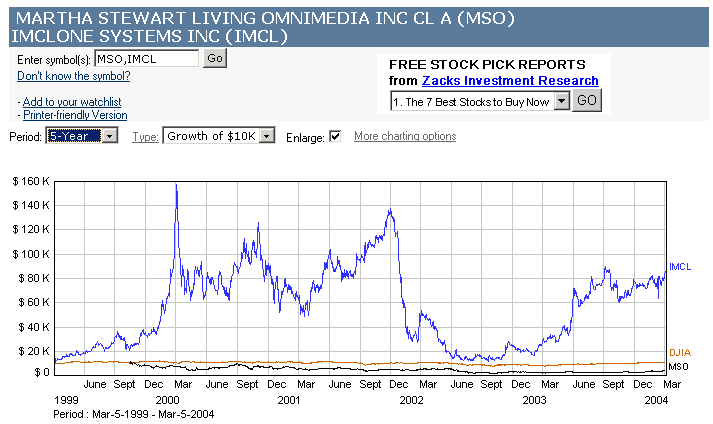Click the FREE STOCK PICK REPORTS heading
Viewport: 713px width, 424px height.
tap(487, 65)
